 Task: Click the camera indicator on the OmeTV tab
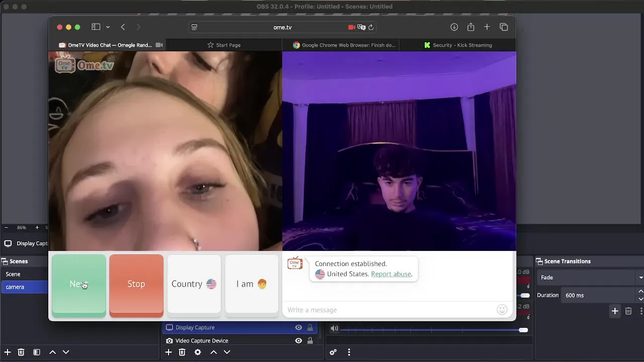pos(159,45)
